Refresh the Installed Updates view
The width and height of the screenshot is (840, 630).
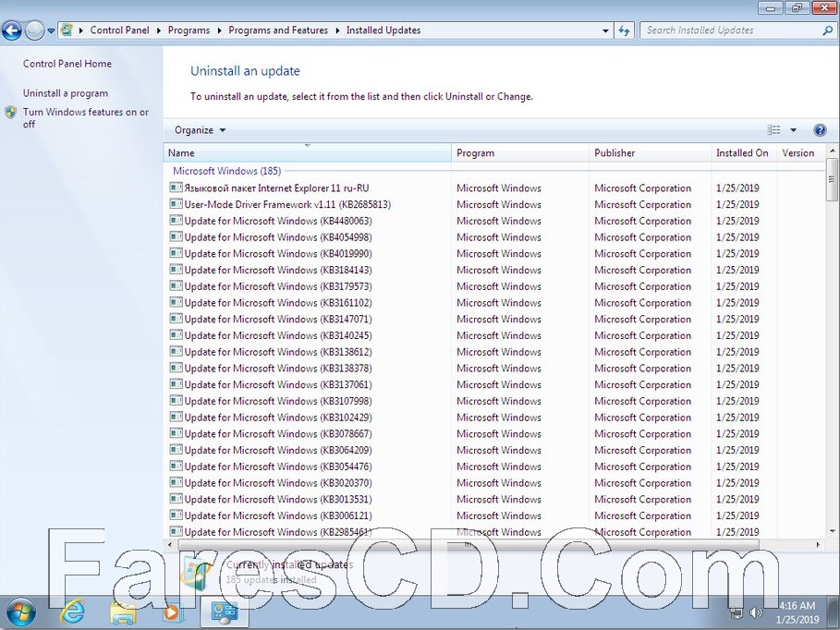624,30
